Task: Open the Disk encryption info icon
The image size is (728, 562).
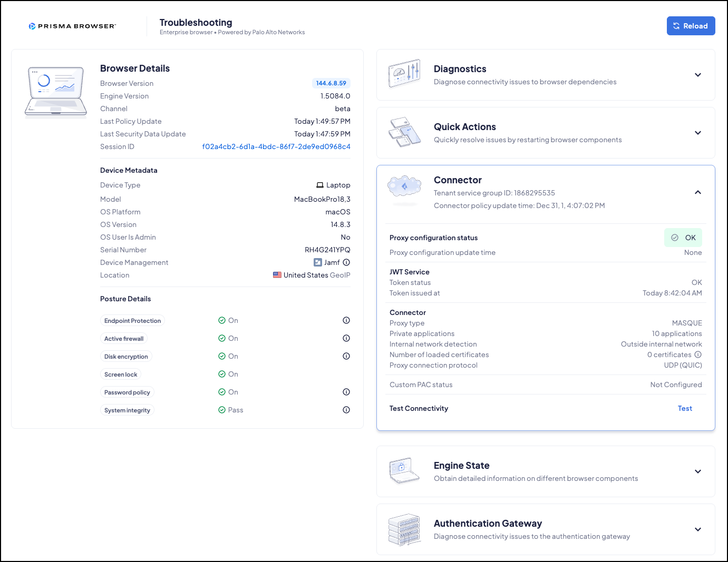Action: [346, 356]
